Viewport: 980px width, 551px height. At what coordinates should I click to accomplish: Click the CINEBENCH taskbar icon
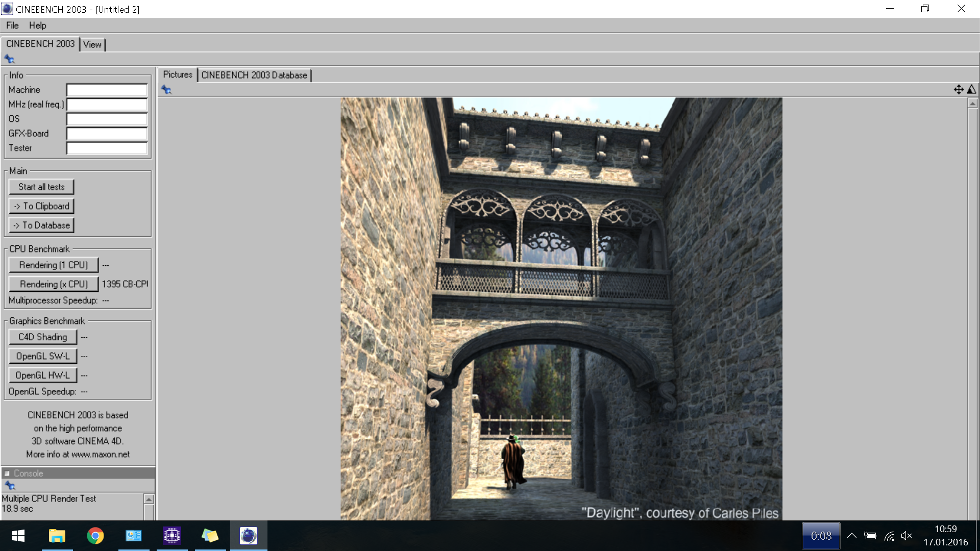pos(249,536)
